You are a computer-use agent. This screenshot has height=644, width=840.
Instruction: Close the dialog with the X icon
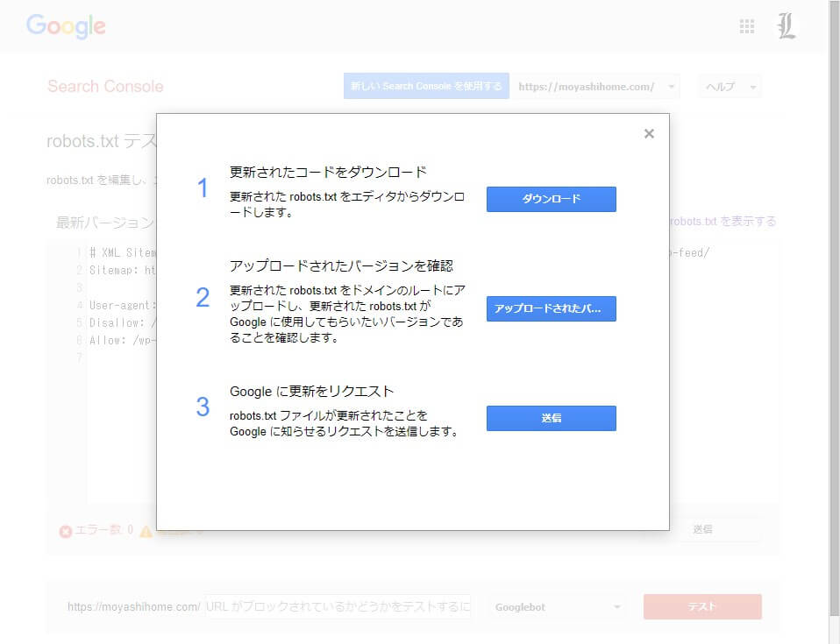(649, 134)
